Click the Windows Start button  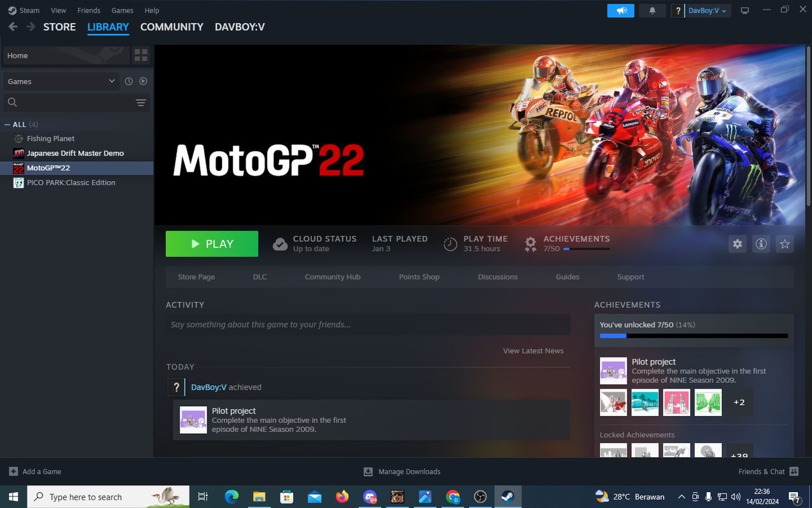pyautogui.click(x=13, y=497)
